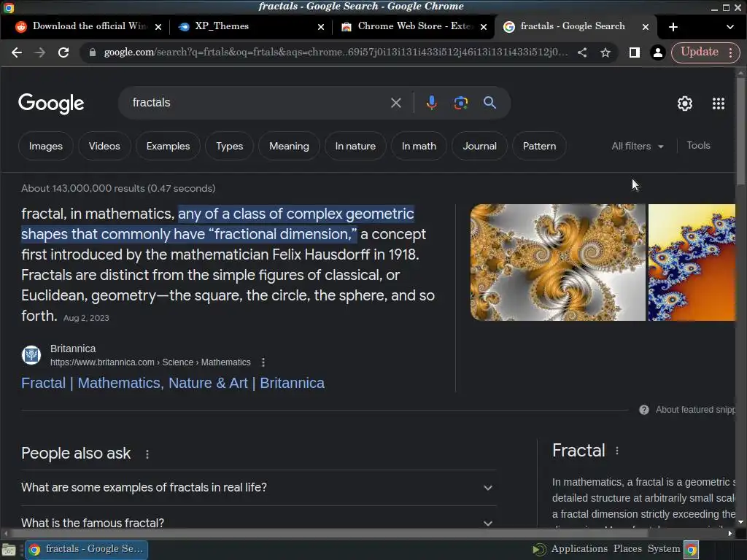
Task: Click the 'Aug 2, 2023' snippet date
Action: tap(86, 318)
